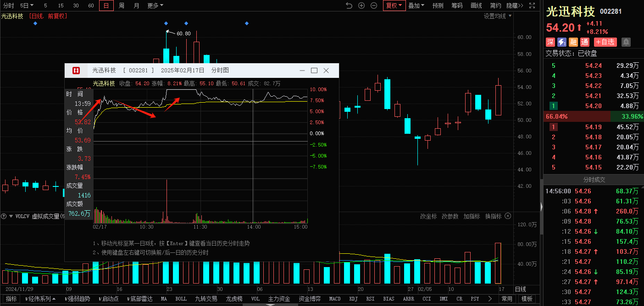The height and width of the screenshot is (306, 644).
Task: Expand the 更多 periods dropdown
Action: tap(155, 5)
